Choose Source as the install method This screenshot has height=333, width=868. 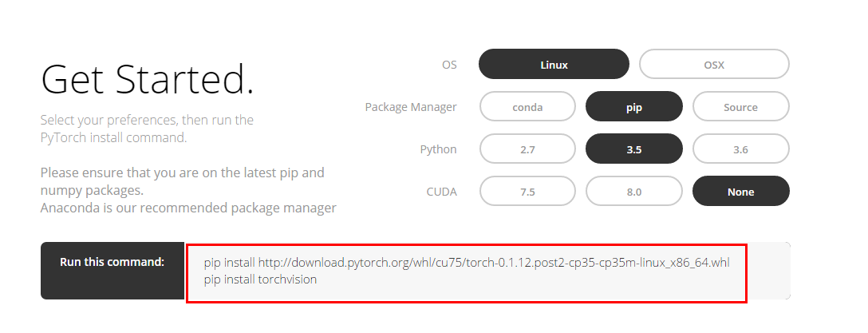740,106
